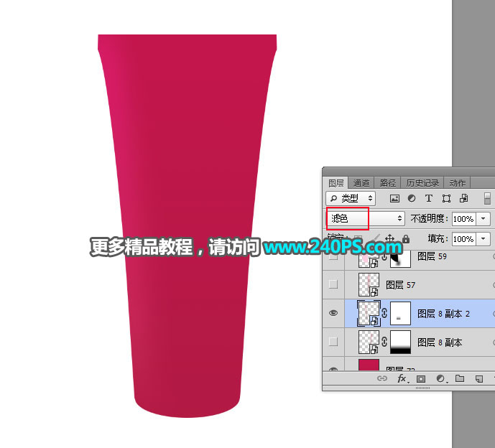Switch to the 历史记录 (History) tab
The width and height of the screenshot is (495, 448).
422,183
